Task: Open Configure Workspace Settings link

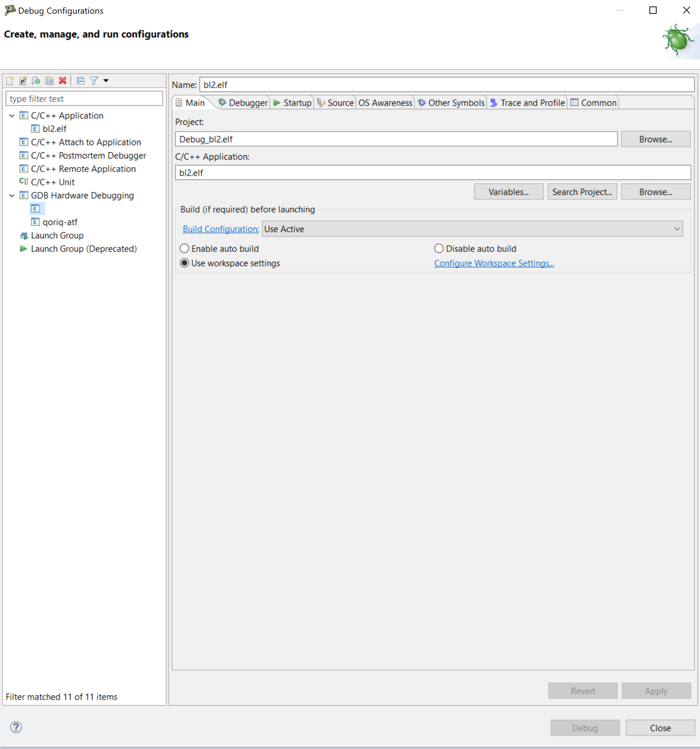Action: (494, 263)
